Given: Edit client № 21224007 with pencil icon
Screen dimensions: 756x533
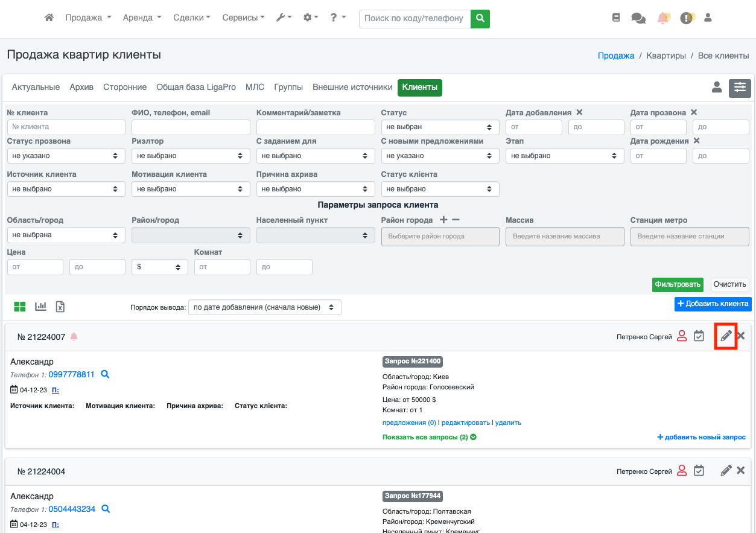Looking at the screenshot, I should pos(726,336).
